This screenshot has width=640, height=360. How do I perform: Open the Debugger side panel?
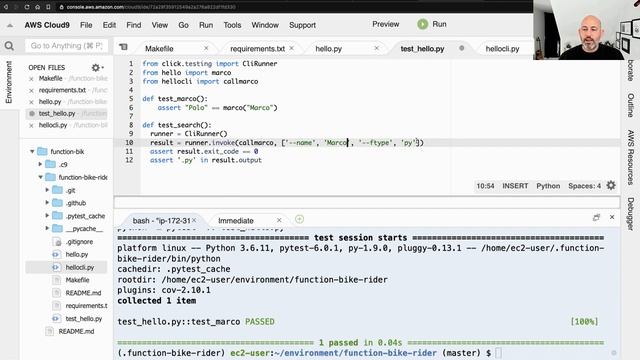tap(631, 214)
